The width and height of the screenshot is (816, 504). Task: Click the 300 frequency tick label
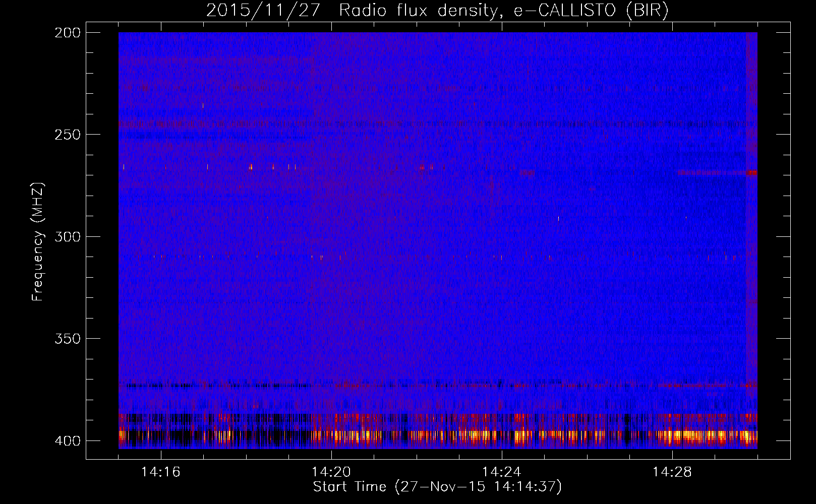click(68, 236)
